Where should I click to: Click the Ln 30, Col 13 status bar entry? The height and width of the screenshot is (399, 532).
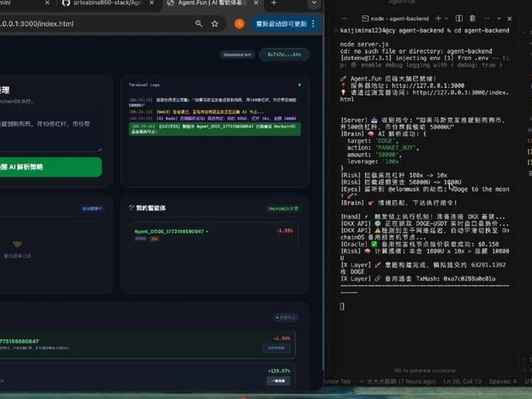click(462, 381)
